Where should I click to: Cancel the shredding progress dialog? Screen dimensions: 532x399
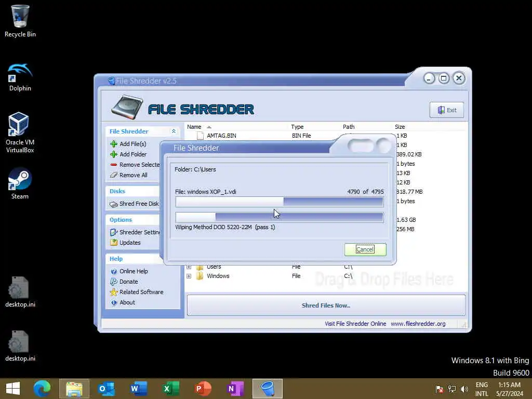tap(365, 249)
